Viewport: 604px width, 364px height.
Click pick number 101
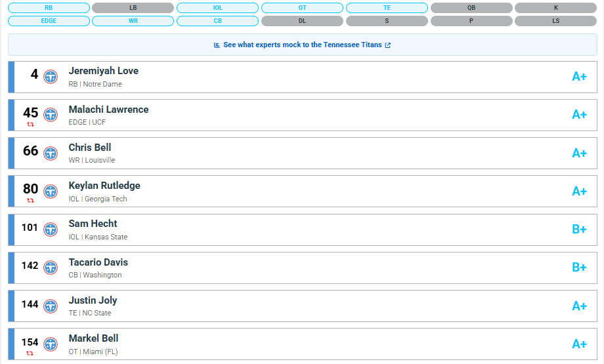tap(30, 228)
